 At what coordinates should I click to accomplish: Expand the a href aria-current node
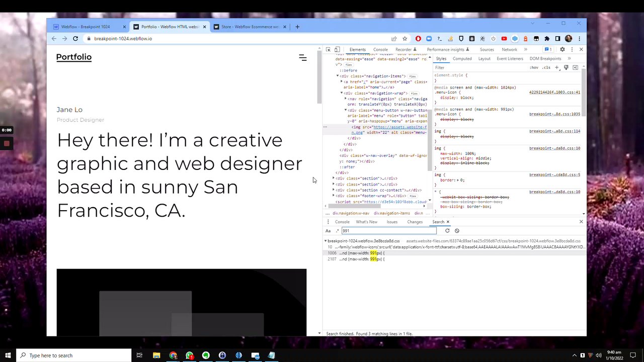point(342,81)
